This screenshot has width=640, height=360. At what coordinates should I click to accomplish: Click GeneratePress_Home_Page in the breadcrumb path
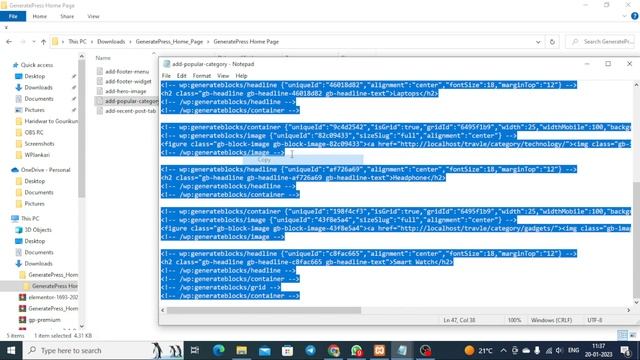coord(169,42)
